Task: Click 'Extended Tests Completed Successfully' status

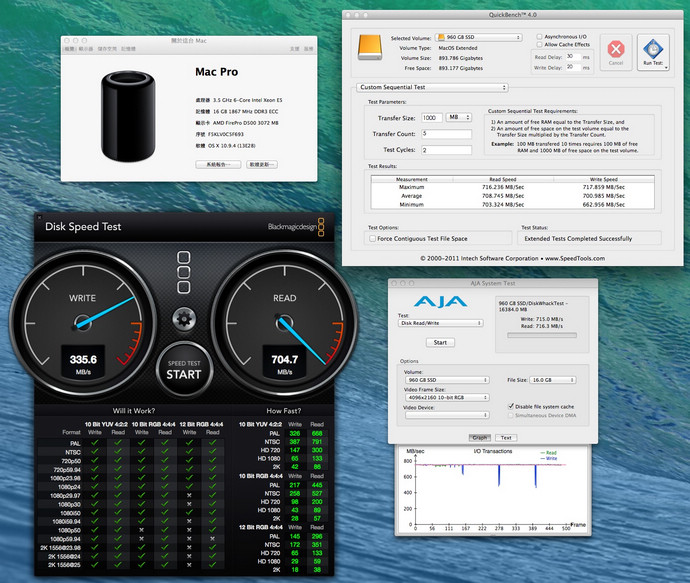Action: 578,238
